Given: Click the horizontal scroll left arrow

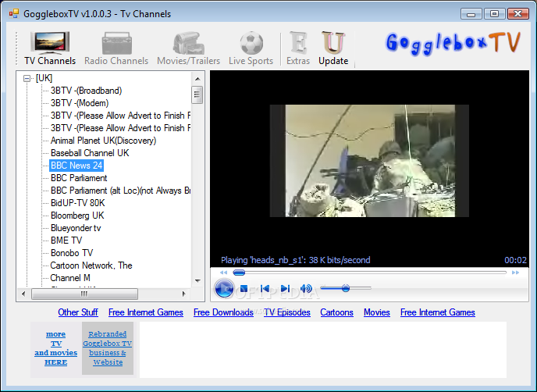Looking at the screenshot, I should click(23, 294).
